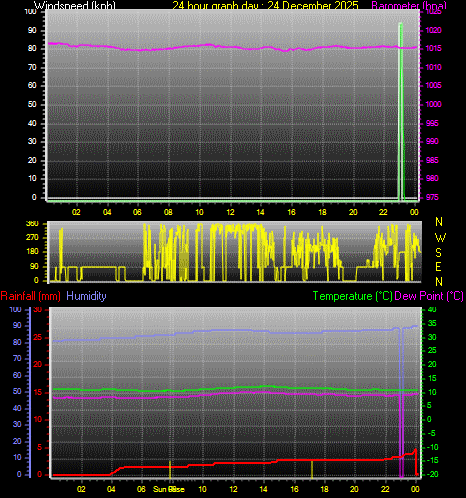Click "-5" on the green temperature axis
Screen dimensions: 466x498
(x=431, y=433)
